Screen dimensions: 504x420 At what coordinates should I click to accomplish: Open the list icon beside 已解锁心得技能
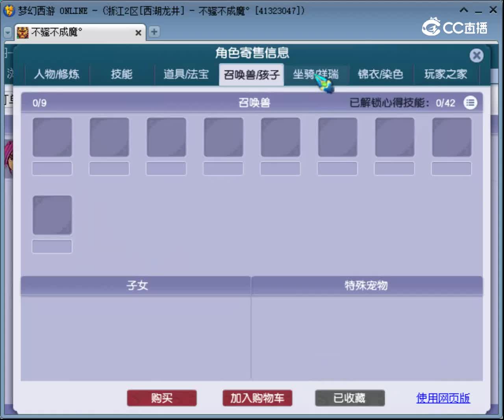pyautogui.click(x=470, y=103)
